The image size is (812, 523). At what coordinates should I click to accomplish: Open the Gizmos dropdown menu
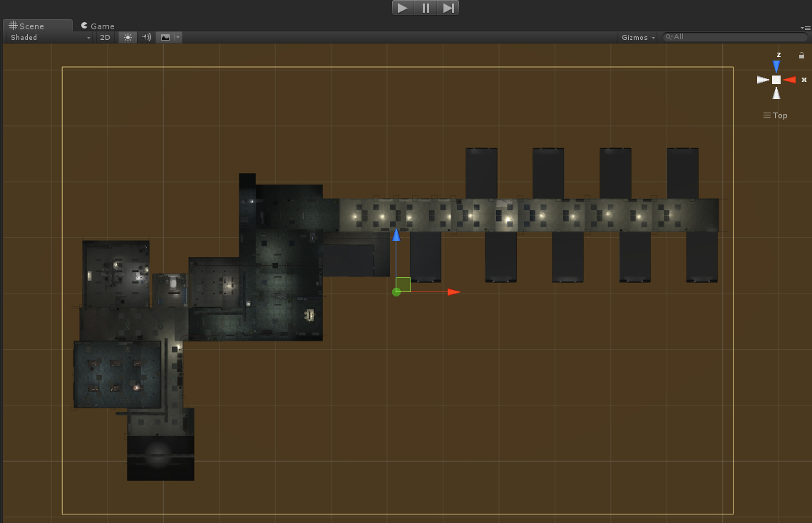click(x=638, y=37)
